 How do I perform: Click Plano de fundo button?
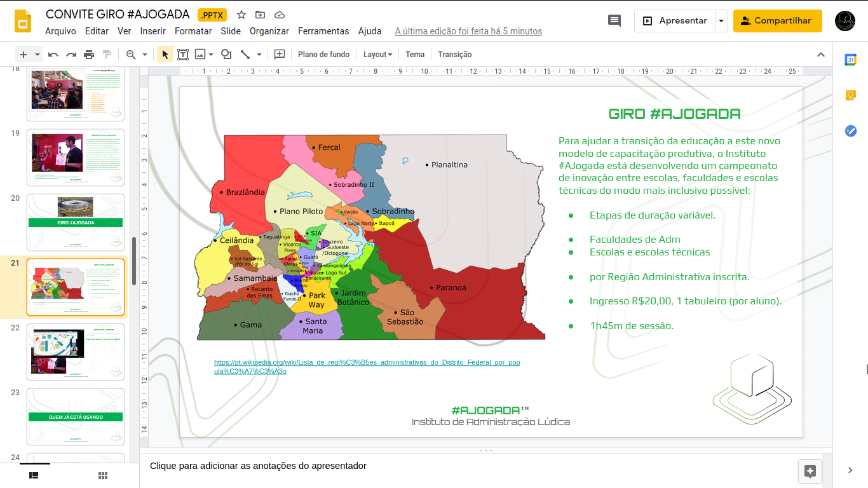click(324, 55)
